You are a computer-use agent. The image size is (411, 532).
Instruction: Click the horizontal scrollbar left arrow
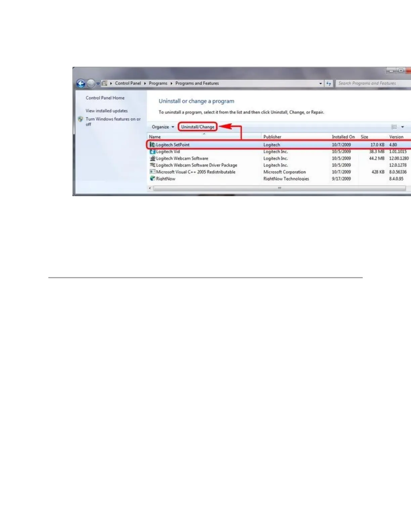coord(150,188)
